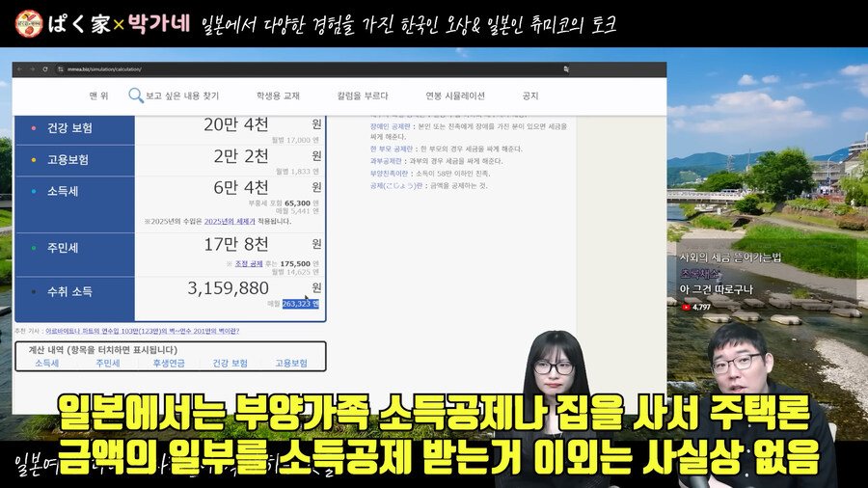Click the chat message '아 그건 따로구나'
This screenshot has height=488, width=868.
pos(717,289)
